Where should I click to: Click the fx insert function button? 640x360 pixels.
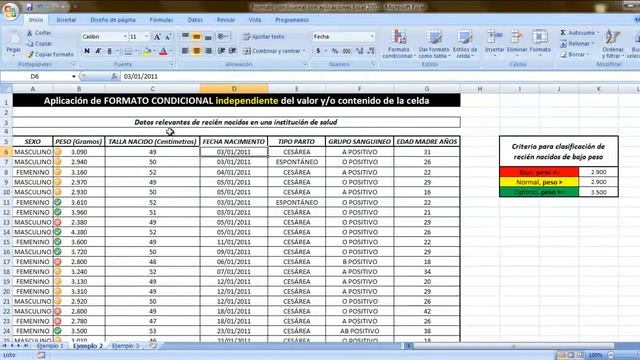click(114, 76)
